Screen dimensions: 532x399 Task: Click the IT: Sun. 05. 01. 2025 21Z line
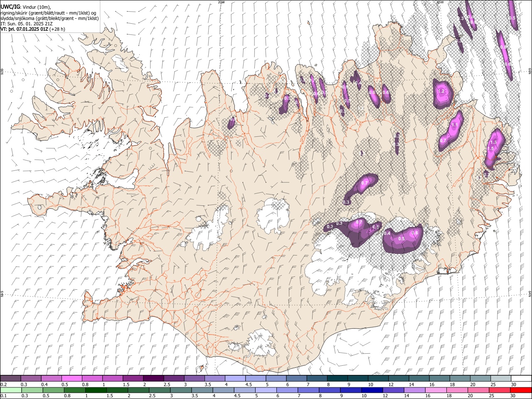pyautogui.click(x=26, y=24)
